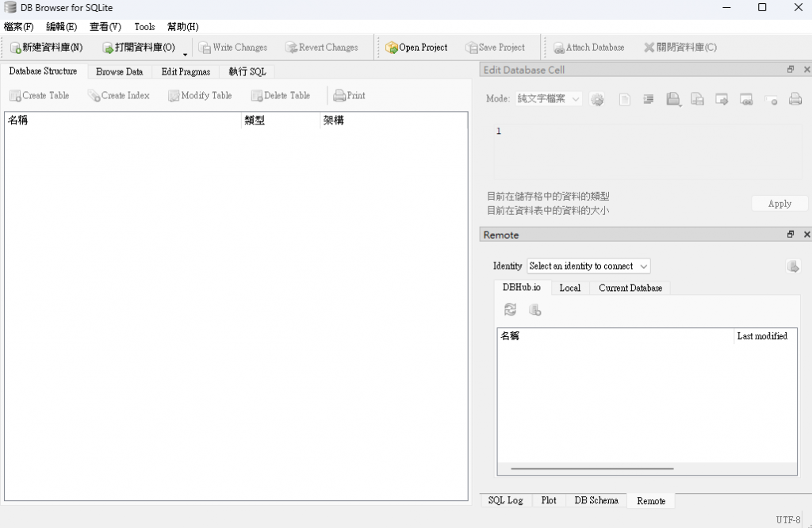This screenshot has height=528, width=812.
Task: Open the 查看(V) menu
Action: [105, 27]
